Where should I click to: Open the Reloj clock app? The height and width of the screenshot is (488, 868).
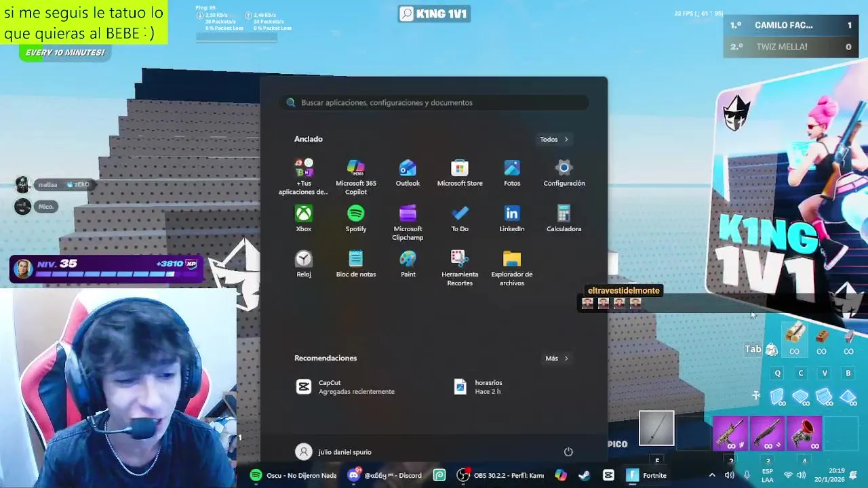pos(304,264)
